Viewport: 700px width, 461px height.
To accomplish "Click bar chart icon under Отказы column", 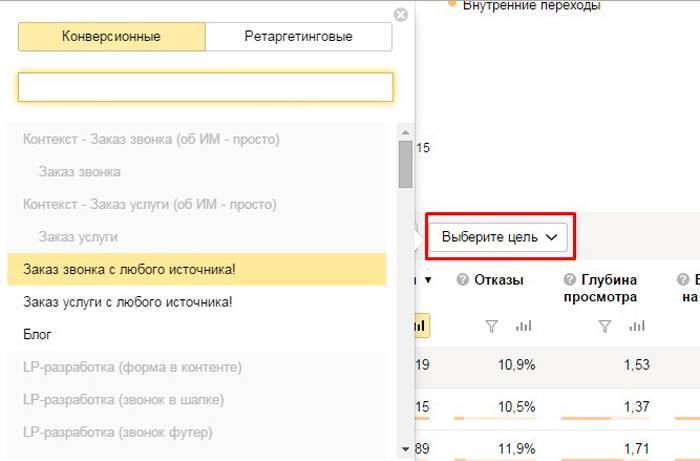I will [x=523, y=326].
